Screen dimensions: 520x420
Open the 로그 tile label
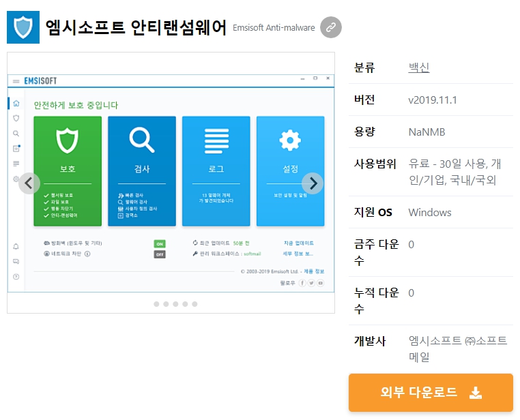(216, 169)
